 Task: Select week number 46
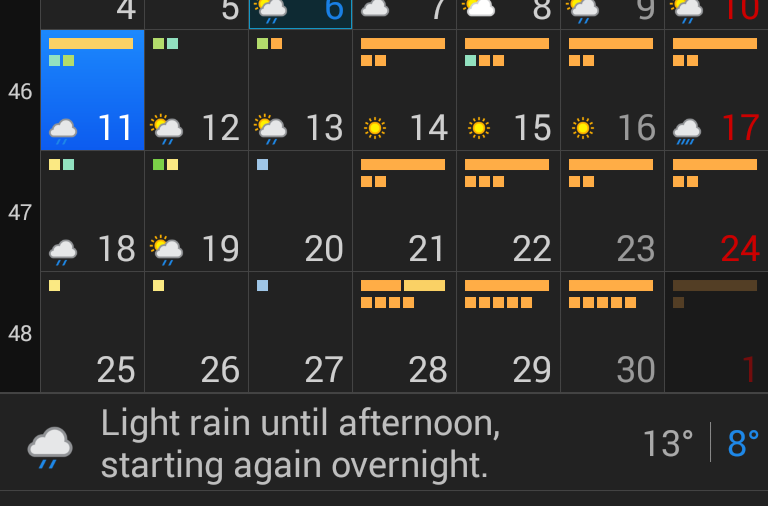(20, 92)
